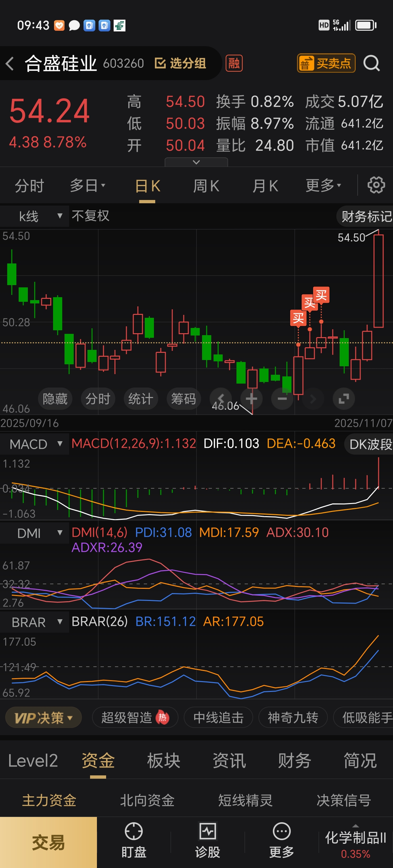Screen dimensions: 393x868
Task: Expand quote details chevron below prices
Action: [x=196, y=162]
